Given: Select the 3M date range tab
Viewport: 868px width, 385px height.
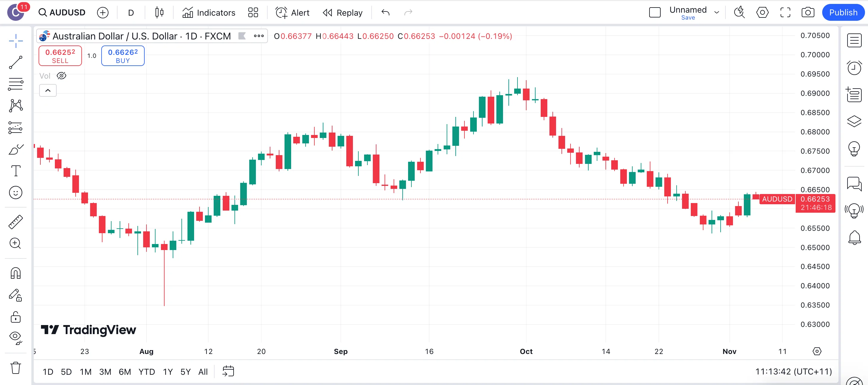Looking at the screenshot, I should coord(105,372).
